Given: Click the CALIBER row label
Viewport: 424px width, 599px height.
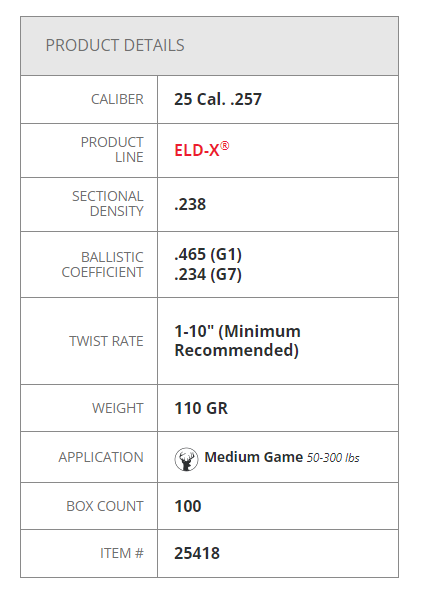Looking at the screenshot, I should tap(117, 99).
